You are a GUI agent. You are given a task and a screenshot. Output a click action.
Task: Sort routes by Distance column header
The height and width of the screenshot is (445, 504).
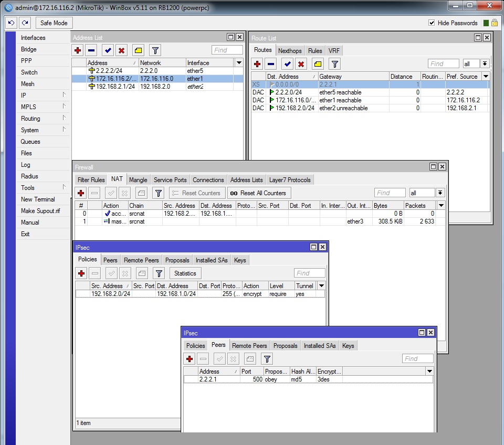click(405, 77)
